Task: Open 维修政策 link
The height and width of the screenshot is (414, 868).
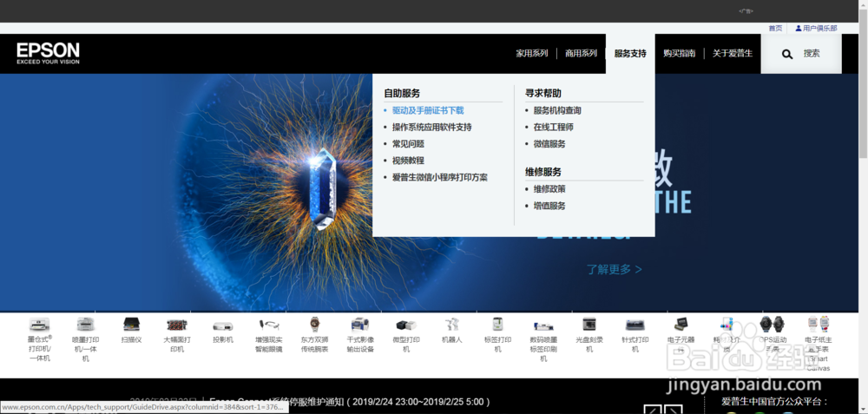Action: coord(549,189)
